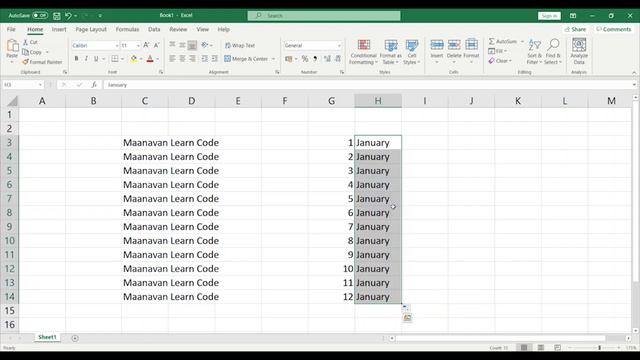Apply italic formatting

(x=86, y=59)
